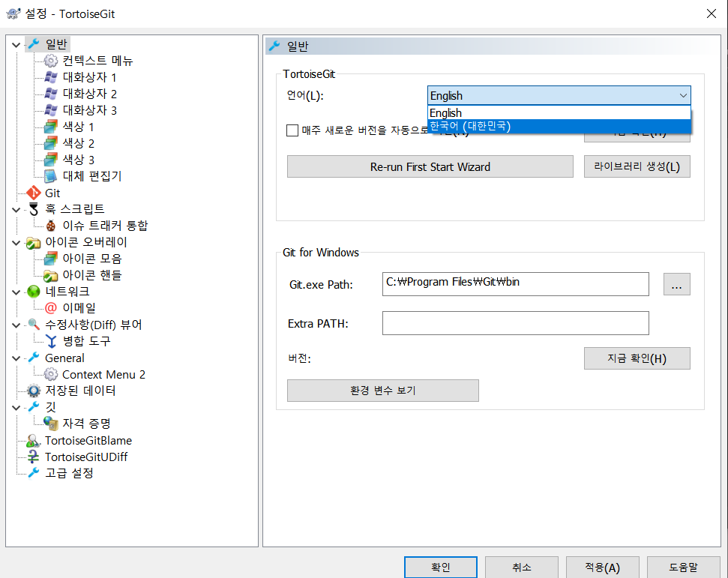This screenshot has width=728, height=578.
Task: Click the 지금 확인(H) button beside 버전
Action: click(637, 358)
